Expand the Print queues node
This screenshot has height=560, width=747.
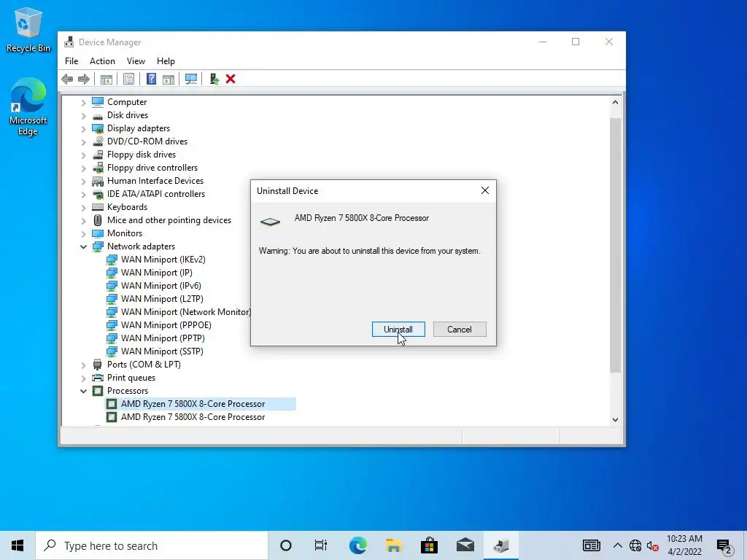tap(83, 378)
